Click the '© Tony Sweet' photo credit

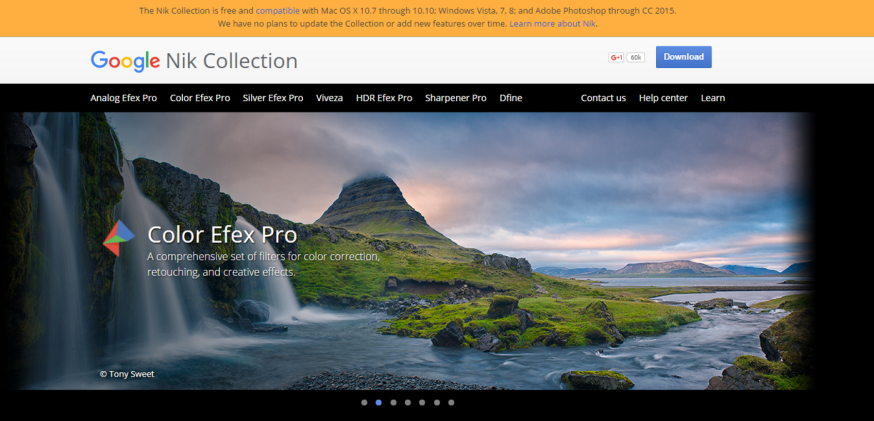(x=127, y=374)
